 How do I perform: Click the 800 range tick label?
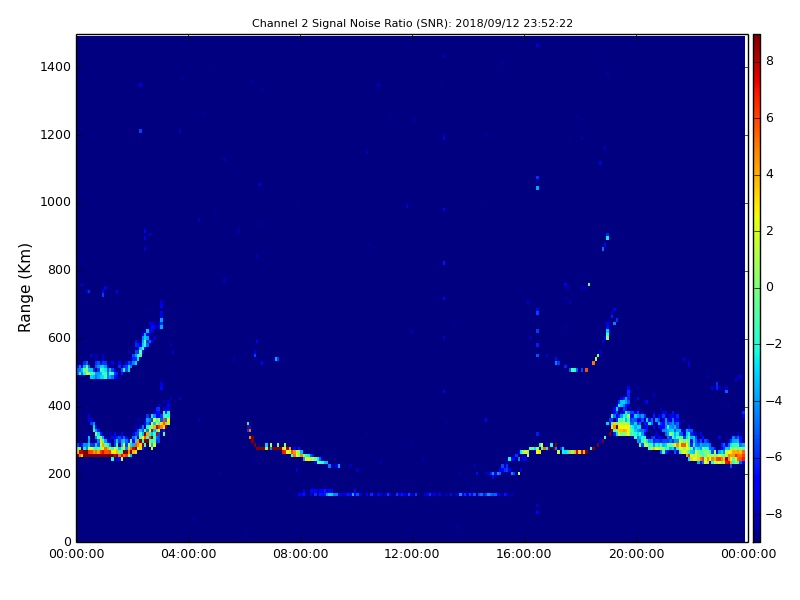click(x=59, y=270)
